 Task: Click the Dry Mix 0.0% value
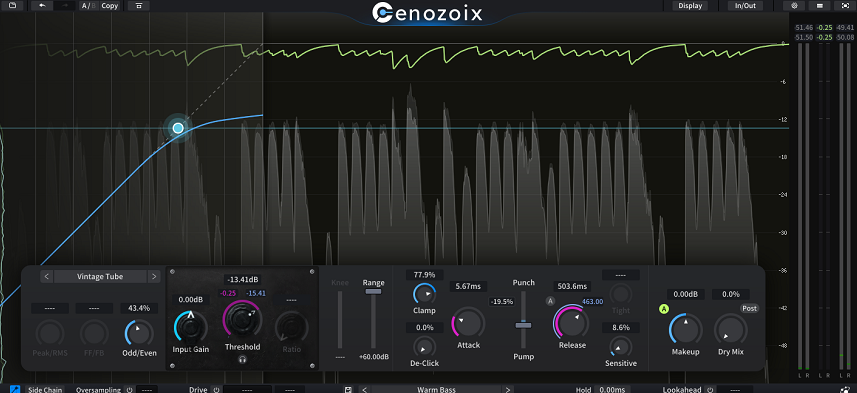(731, 295)
